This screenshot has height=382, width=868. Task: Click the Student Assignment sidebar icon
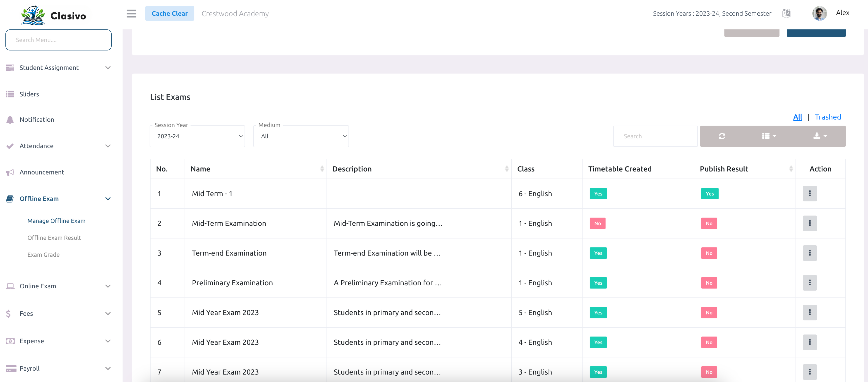(10, 68)
